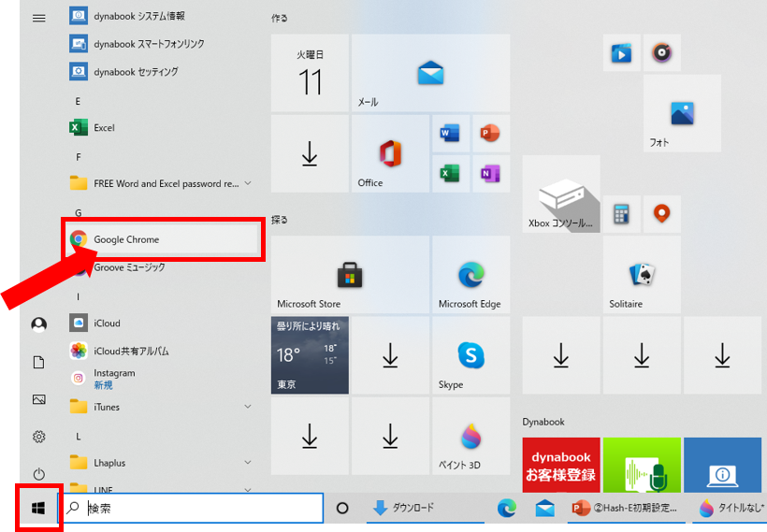Open the Power options in Start sidebar
Screen dimensions: 767x532
pos(39,474)
